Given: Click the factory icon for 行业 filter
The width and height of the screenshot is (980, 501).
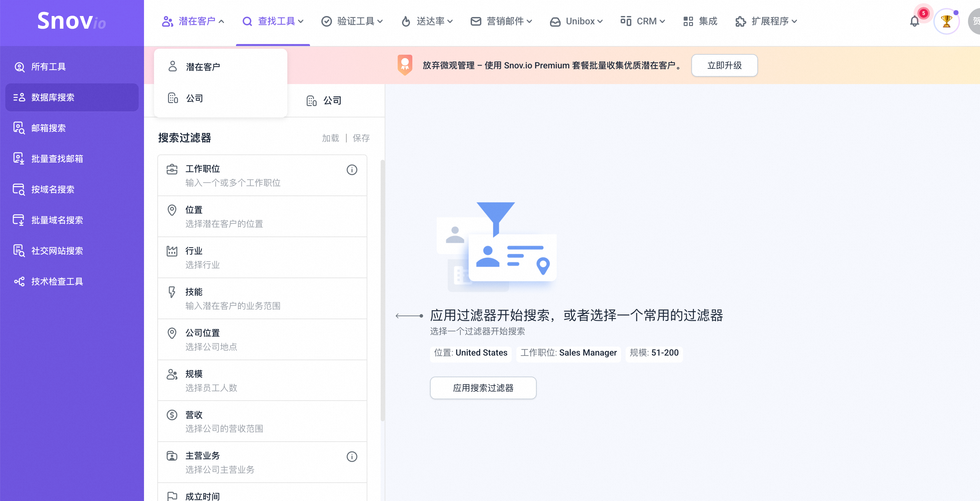Looking at the screenshot, I should tap(172, 251).
